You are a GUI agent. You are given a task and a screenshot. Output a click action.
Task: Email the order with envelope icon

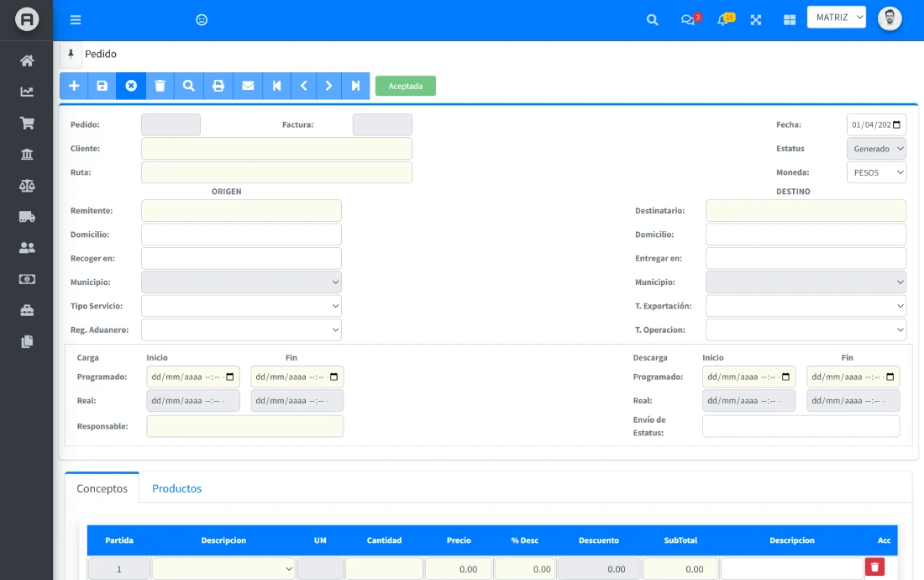coord(248,86)
